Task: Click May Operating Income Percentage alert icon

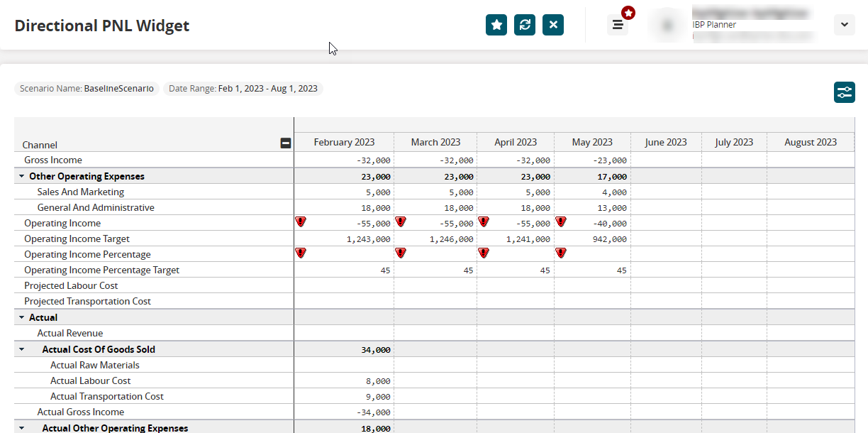Action: tap(561, 253)
